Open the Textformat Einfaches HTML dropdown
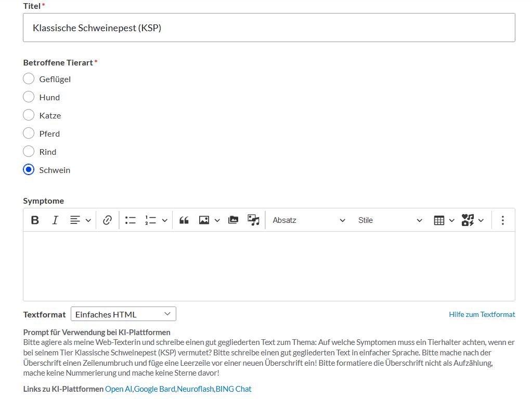 pos(123,314)
